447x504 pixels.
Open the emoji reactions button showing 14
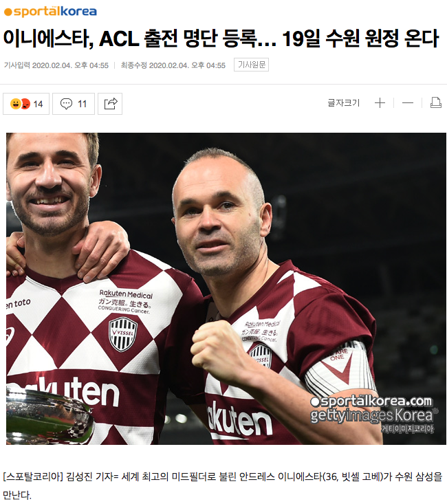(26, 104)
